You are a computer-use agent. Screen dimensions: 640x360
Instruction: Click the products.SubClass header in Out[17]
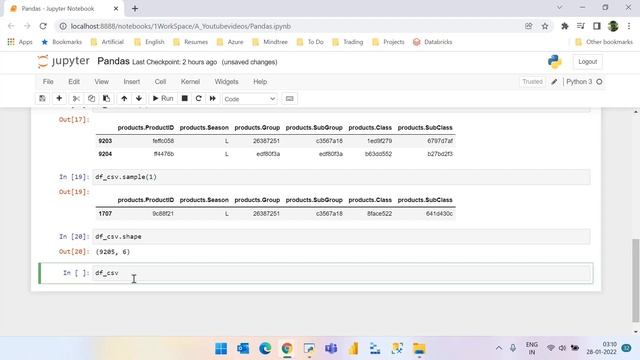[425, 128]
